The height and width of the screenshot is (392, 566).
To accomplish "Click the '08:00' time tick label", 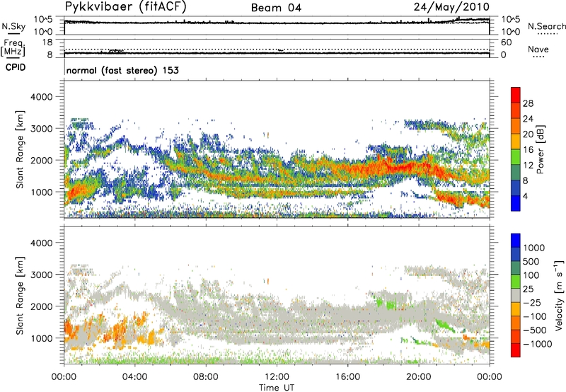I will click(x=205, y=377).
